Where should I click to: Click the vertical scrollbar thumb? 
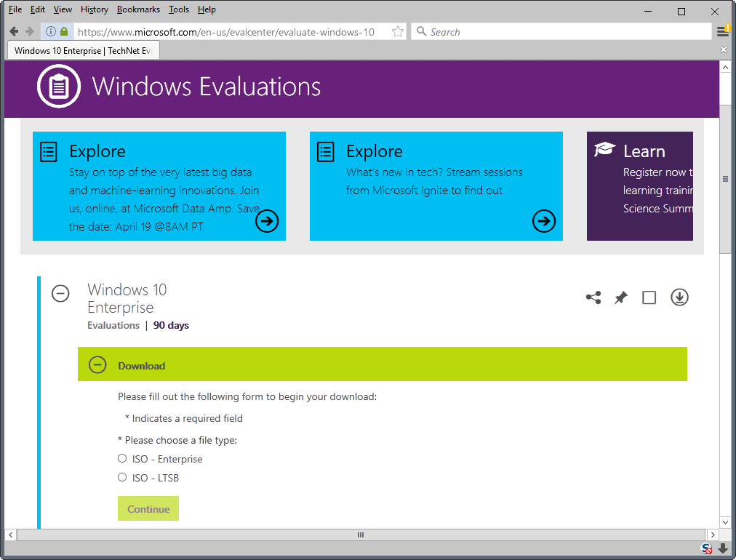(x=725, y=178)
